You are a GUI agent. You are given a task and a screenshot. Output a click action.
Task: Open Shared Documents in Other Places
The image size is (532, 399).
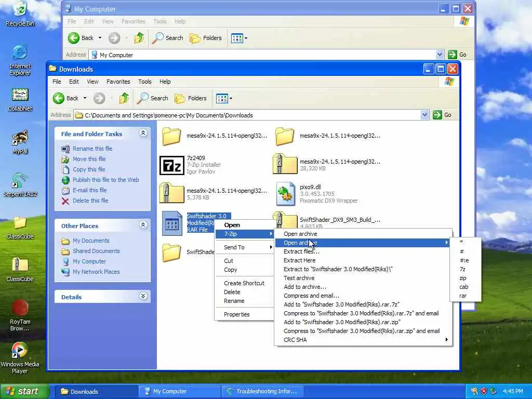[x=96, y=251]
